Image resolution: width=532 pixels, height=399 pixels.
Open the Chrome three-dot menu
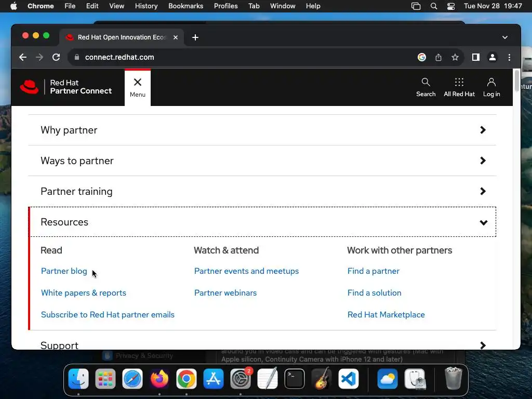coord(509,57)
